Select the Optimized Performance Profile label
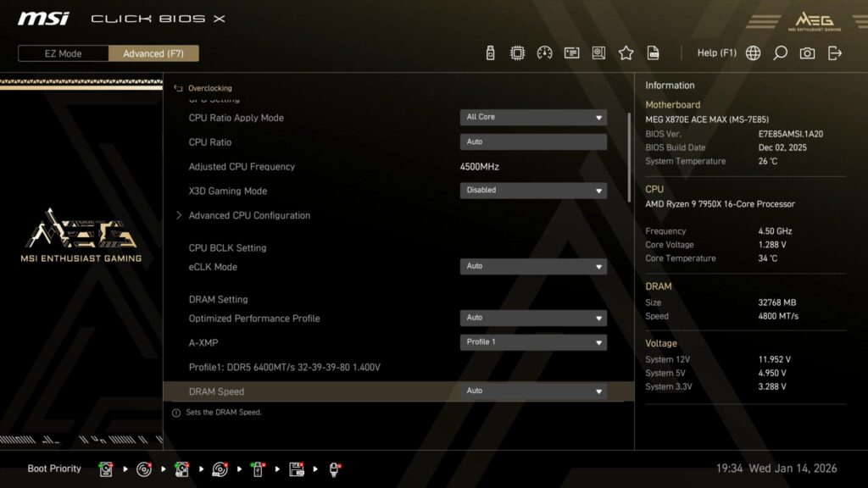The width and height of the screenshot is (868, 488). 254,319
